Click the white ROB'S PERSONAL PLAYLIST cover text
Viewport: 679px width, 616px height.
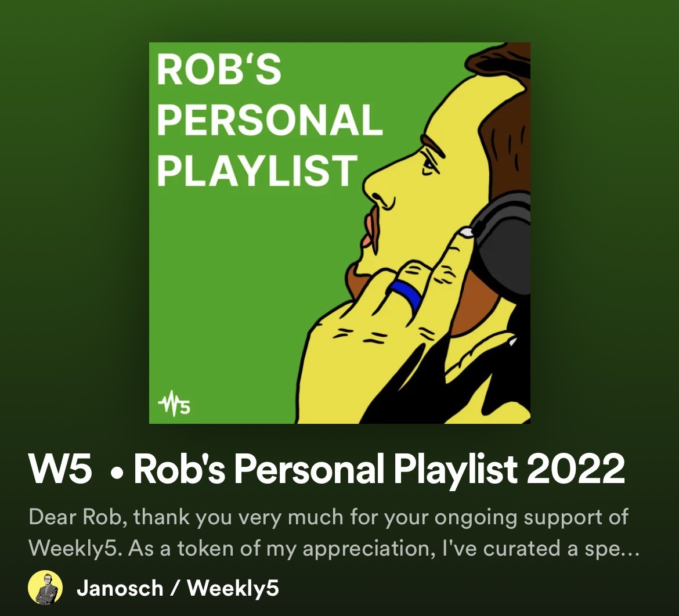(269, 120)
